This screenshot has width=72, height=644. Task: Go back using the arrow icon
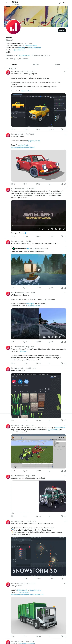tap(7, 3)
